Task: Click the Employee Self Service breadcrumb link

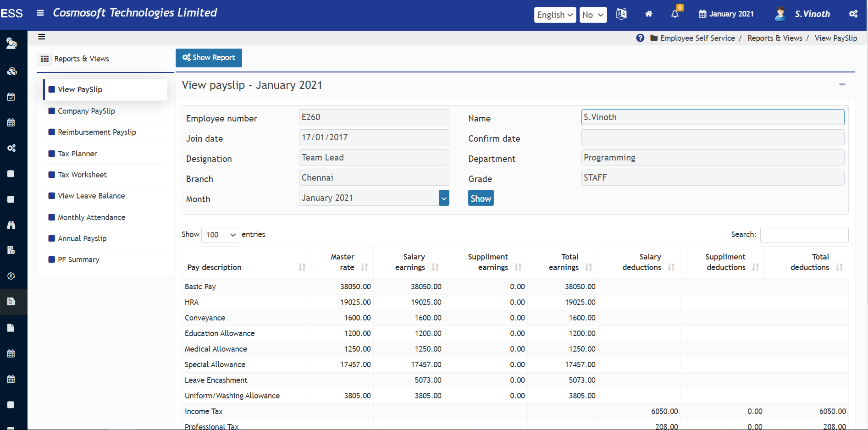Action: click(697, 38)
